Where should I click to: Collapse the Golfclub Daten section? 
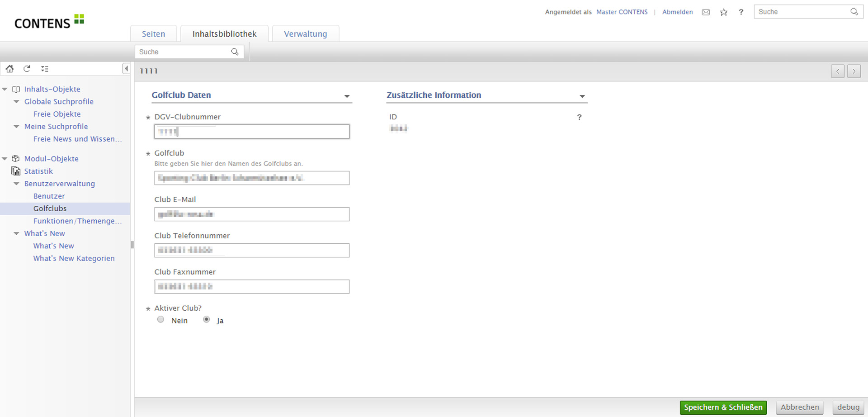coord(347,96)
